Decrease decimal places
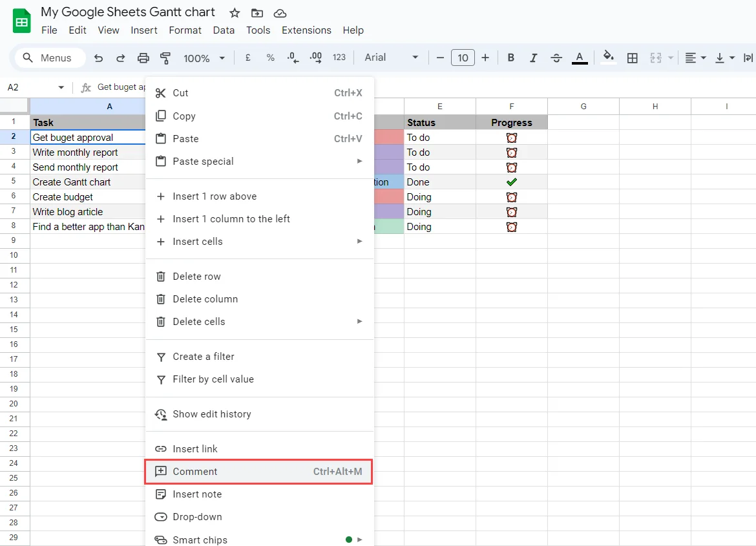This screenshot has height=546, width=756. click(x=293, y=58)
